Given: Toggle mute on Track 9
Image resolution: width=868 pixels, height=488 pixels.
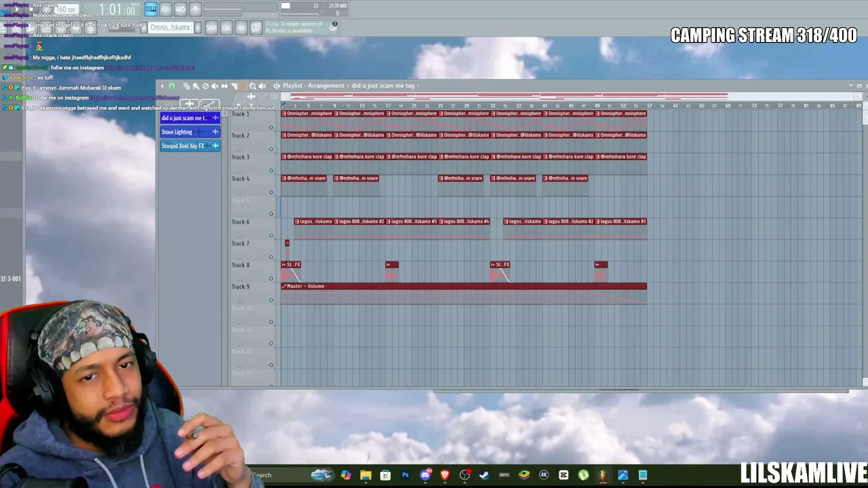Looking at the screenshot, I should (271, 300).
